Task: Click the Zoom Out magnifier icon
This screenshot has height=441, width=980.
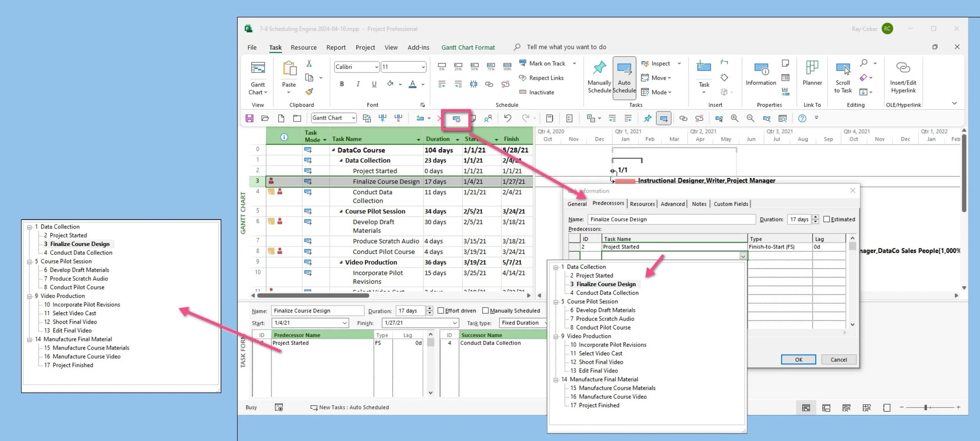Action: [x=750, y=118]
